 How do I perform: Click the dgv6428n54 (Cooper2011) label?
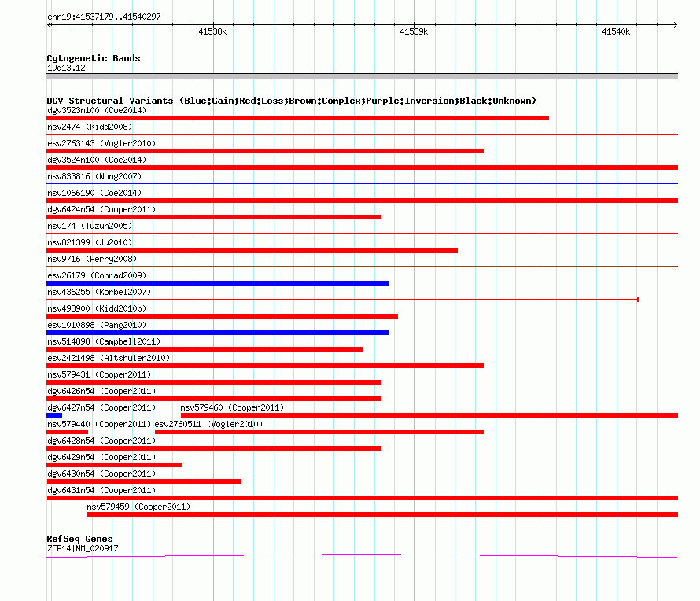point(101,441)
